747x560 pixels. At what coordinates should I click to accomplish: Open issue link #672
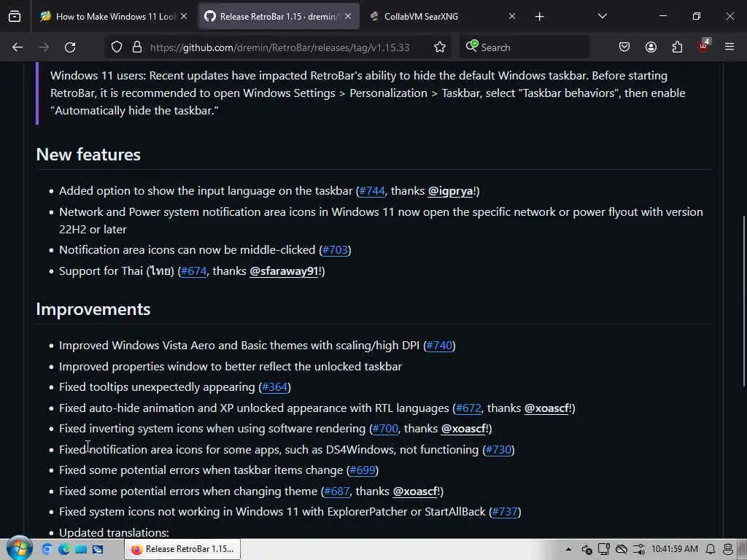pos(468,408)
